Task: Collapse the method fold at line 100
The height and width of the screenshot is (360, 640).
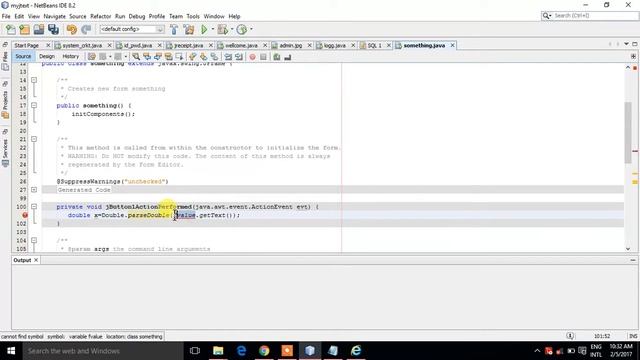Action: click(34, 207)
